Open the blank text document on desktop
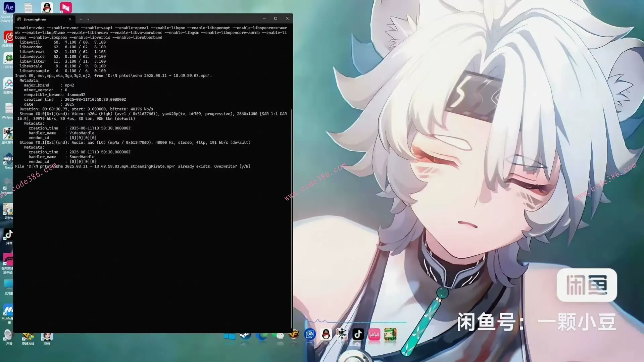644x362 pixels. point(28,7)
